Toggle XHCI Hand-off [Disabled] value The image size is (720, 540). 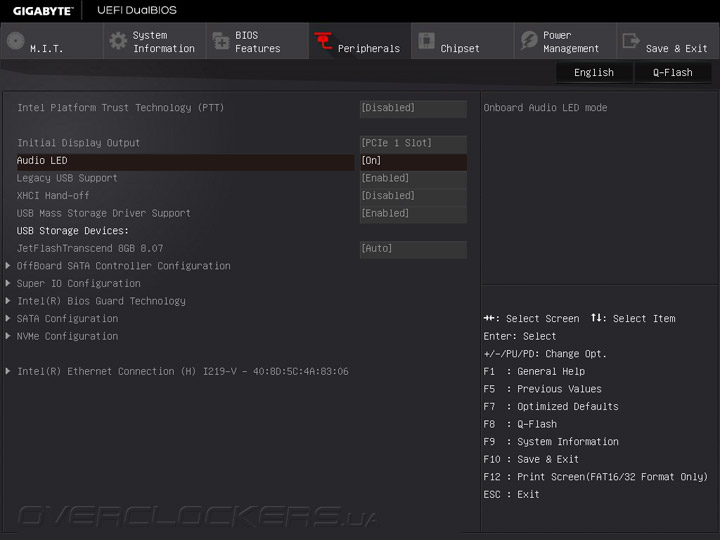pos(413,196)
